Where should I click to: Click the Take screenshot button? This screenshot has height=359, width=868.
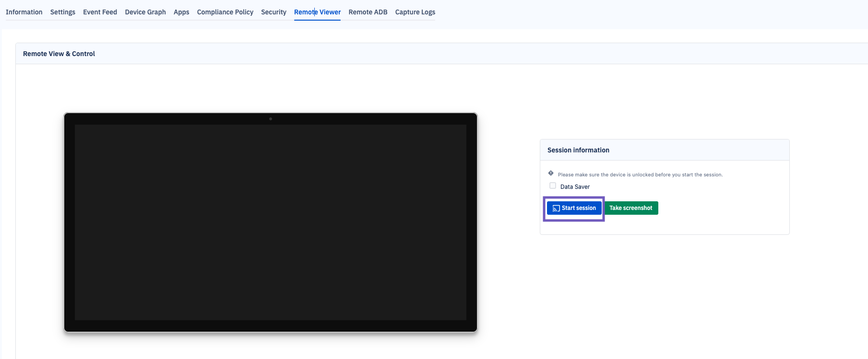click(630, 208)
